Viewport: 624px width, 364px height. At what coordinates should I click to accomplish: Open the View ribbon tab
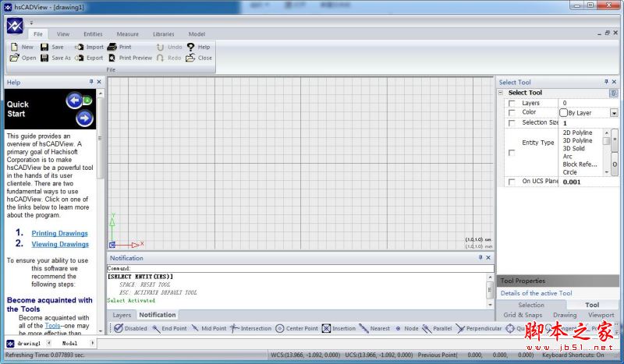click(x=63, y=34)
